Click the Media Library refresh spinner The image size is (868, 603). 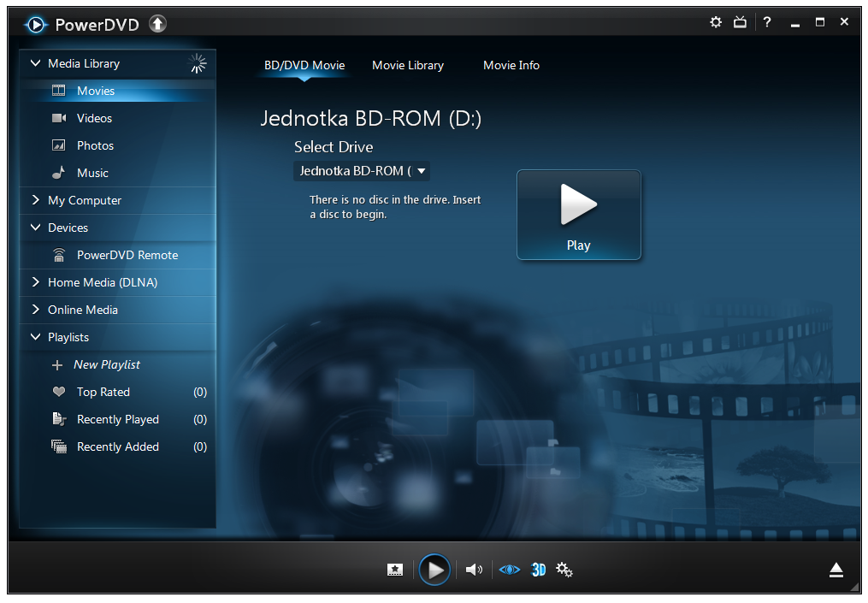point(198,63)
